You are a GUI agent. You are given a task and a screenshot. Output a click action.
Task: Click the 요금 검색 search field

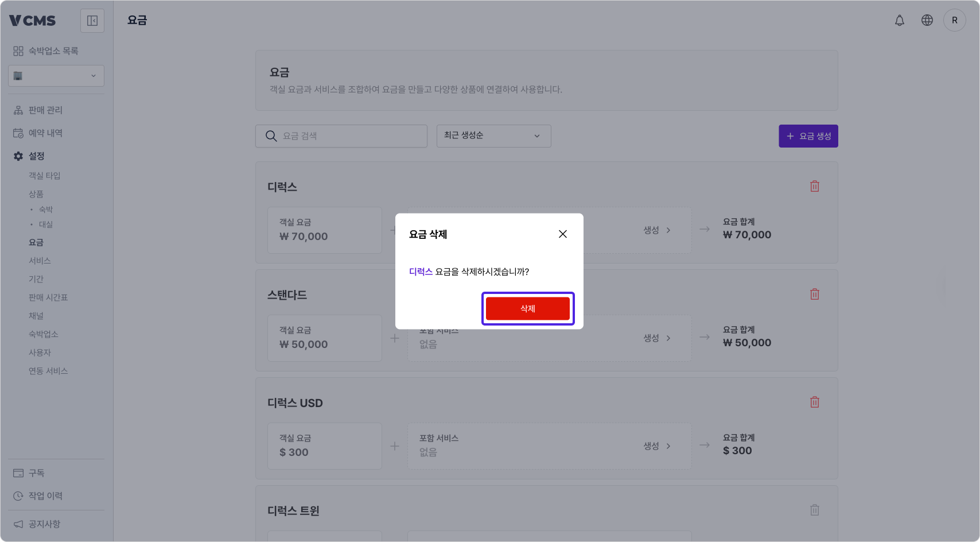pyautogui.click(x=341, y=136)
